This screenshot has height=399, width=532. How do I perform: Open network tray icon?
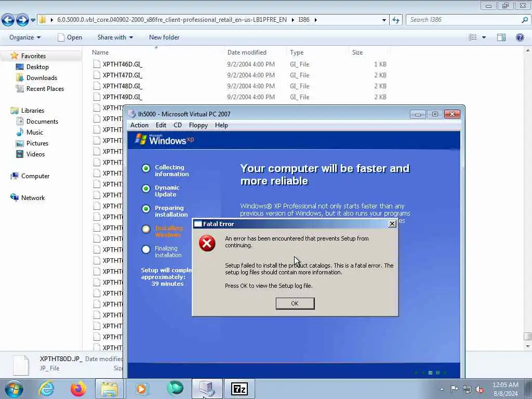tap(467, 389)
